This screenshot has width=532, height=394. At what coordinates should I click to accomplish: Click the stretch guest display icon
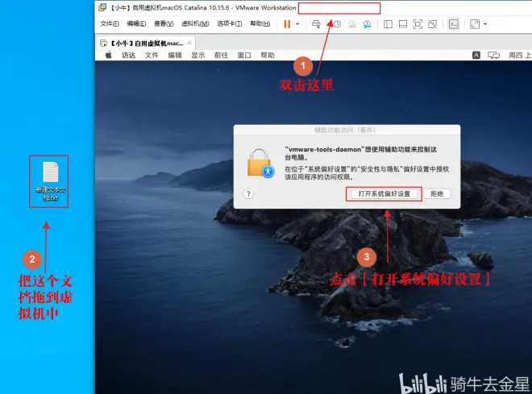point(475,24)
